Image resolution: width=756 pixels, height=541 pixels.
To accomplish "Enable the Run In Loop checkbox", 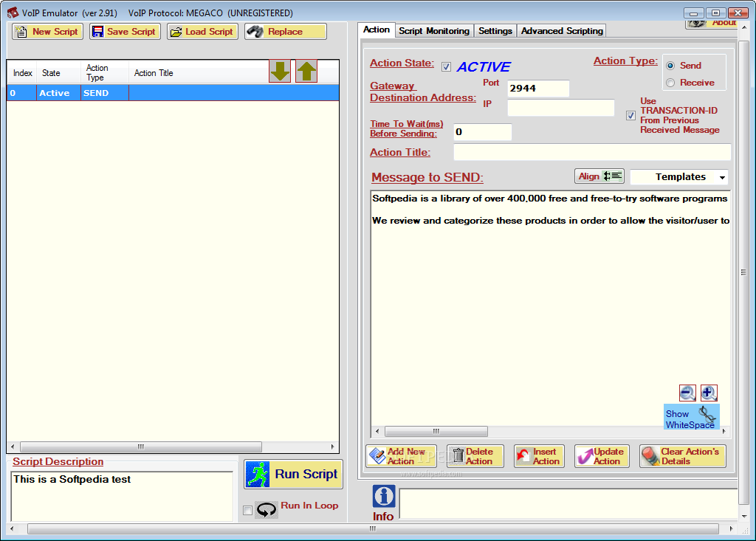I will [x=248, y=510].
